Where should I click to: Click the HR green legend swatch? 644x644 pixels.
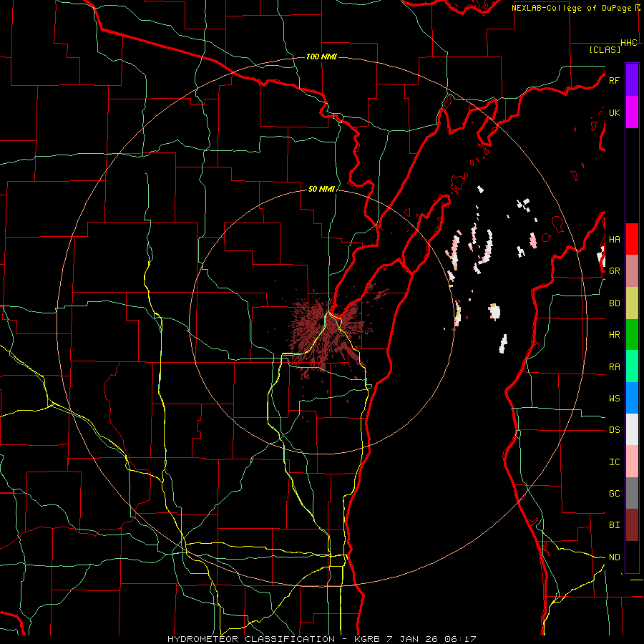[632, 335]
